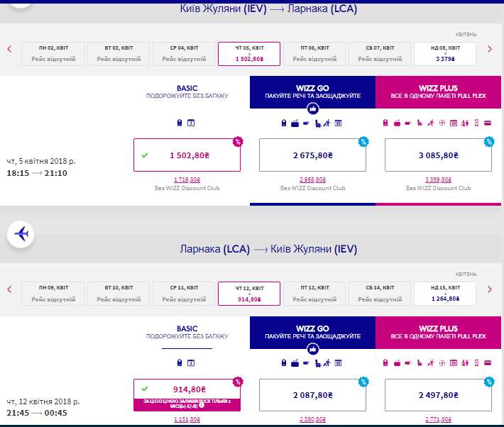The width and height of the screenshot is (504, 427).
Task: Select the WIZZ GO outbound fare 2 675,80₴
Action: (312, 155)
